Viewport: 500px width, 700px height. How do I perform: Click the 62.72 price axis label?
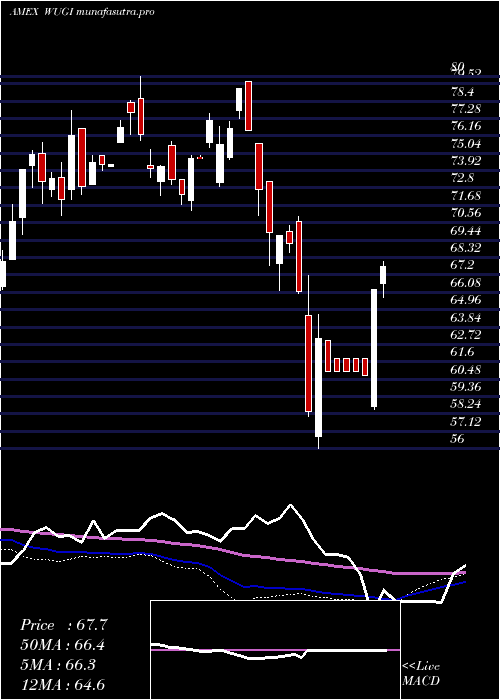click(x=466, y=335)
